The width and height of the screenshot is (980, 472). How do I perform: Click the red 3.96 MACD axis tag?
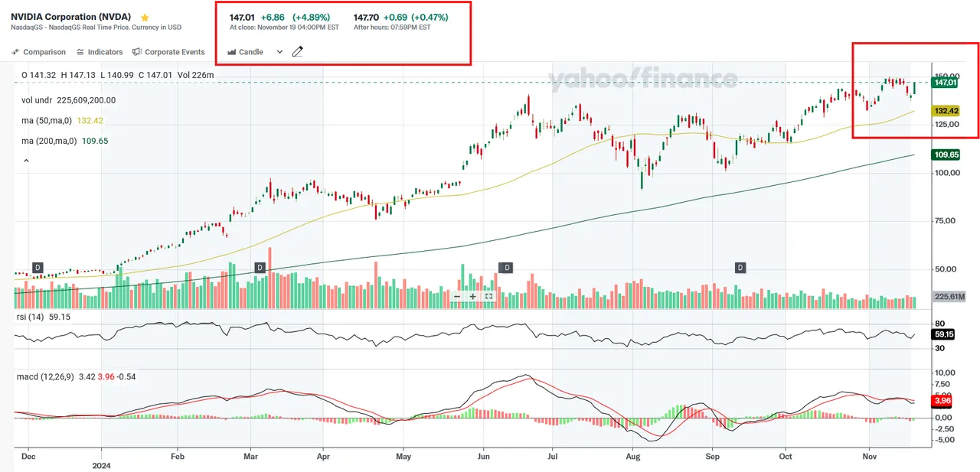[942, 401]
